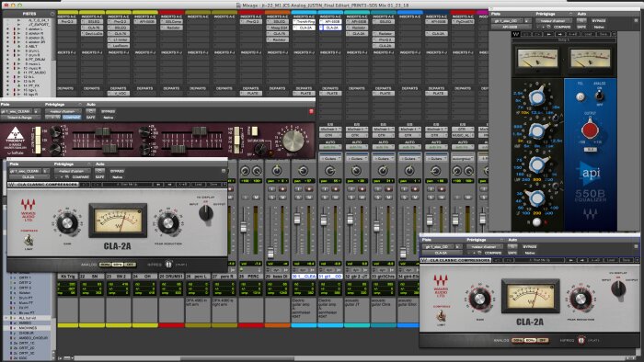The width and height of the screenshot is (644, 362).
Task: Open Trident A-Range insert selector dropdown
Action: click(20, 118)
